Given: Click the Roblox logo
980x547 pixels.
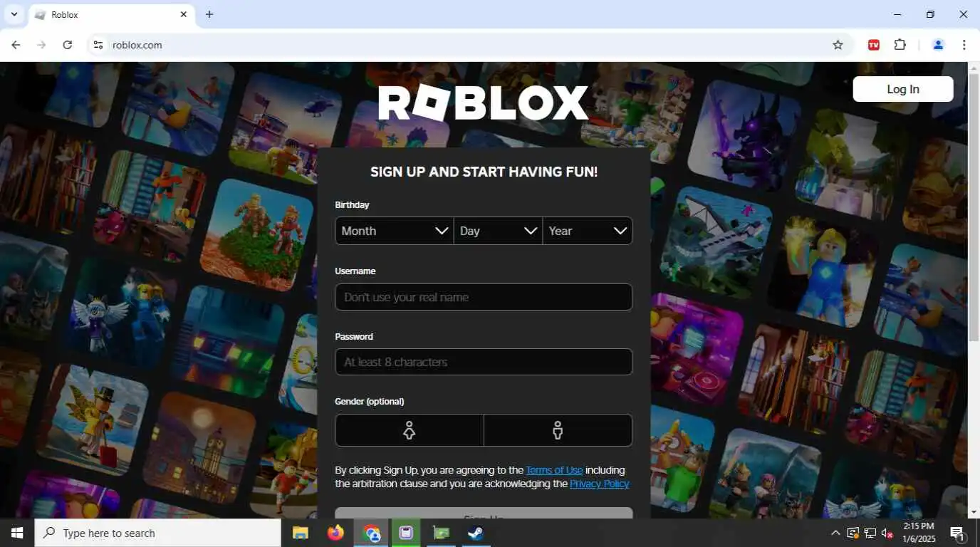Looking at the screenshot, I should tap(484, 103).
